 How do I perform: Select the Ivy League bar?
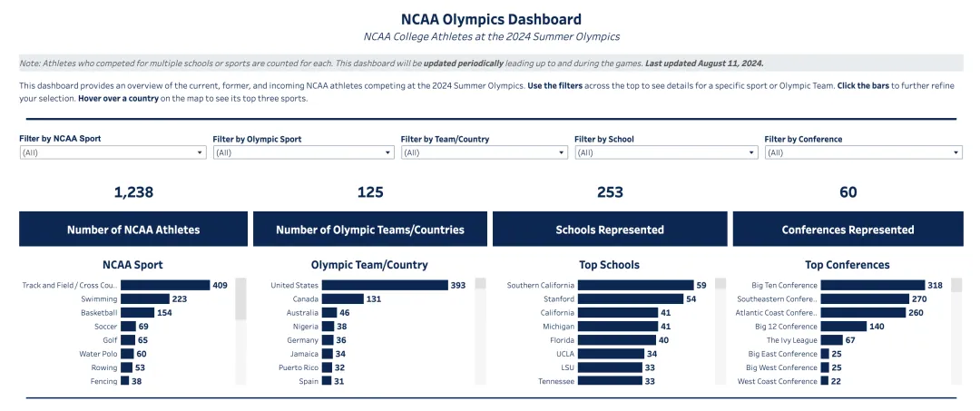831,340
